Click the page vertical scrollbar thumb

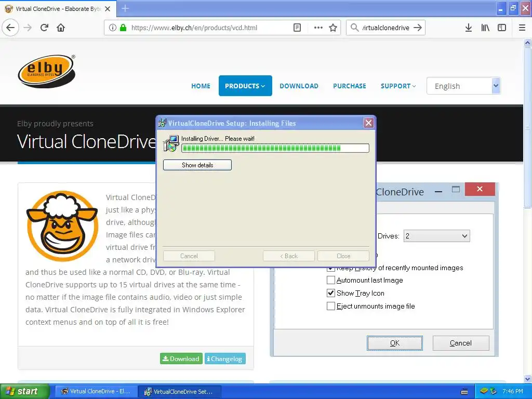(527, 128)
